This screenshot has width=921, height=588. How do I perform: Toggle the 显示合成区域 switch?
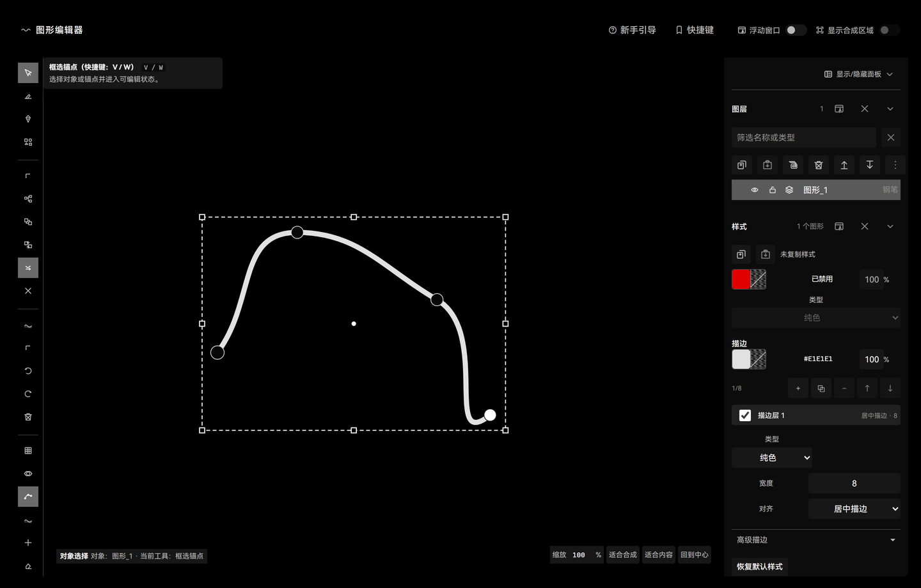pyautogui.click(x=889, y=30)
